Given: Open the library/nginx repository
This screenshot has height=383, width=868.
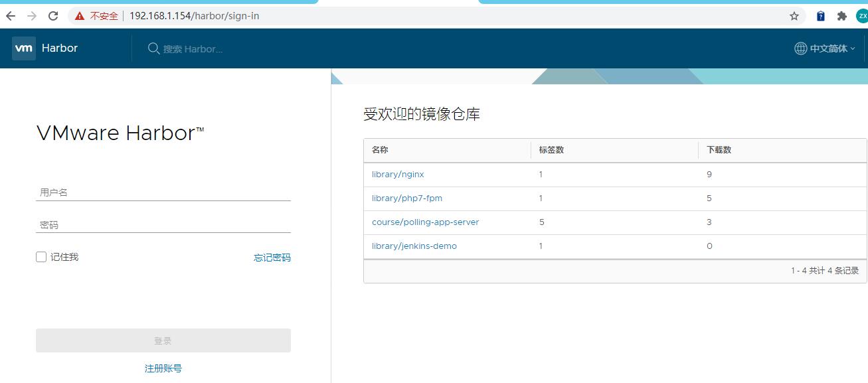Looking at the screenshot, I should tap(398, 175).
